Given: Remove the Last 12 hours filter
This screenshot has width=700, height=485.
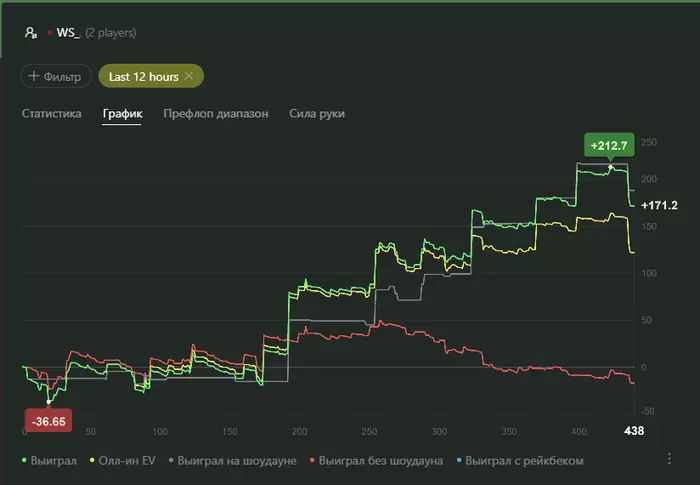Looking at the screenshot, I should tap(189, 76).
